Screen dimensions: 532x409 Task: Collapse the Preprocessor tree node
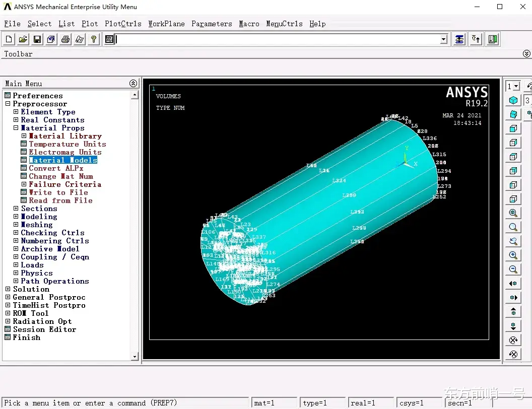coord(8,104)
